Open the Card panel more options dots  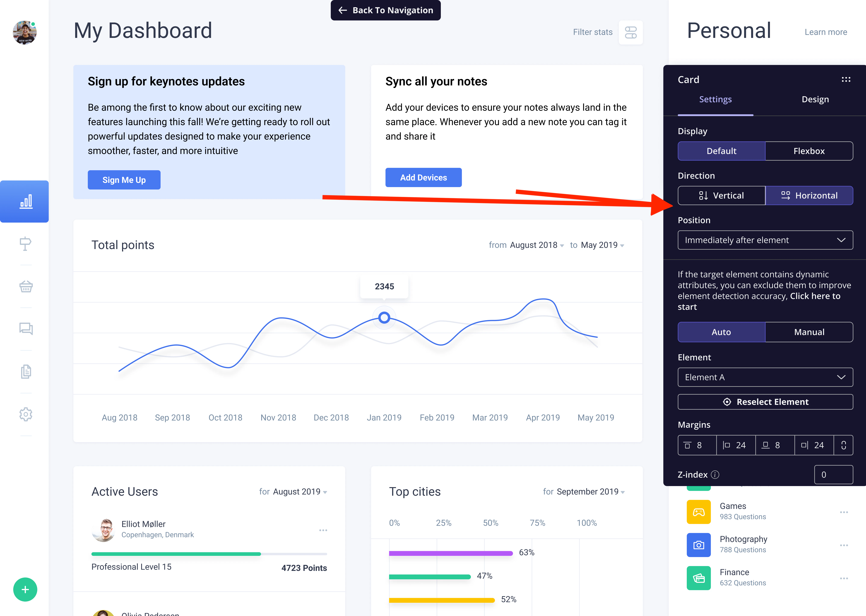(x=846, y=80)
